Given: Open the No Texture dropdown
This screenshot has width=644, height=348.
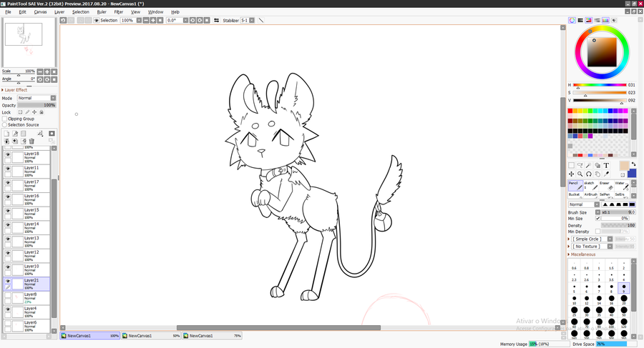Looking at the screenshot, I should [610, 247].
